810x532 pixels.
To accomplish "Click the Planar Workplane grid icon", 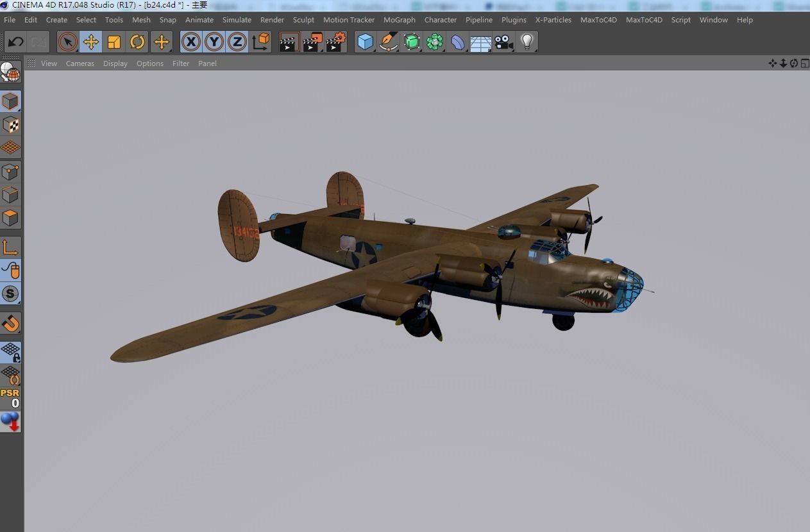I will point(10,374).
